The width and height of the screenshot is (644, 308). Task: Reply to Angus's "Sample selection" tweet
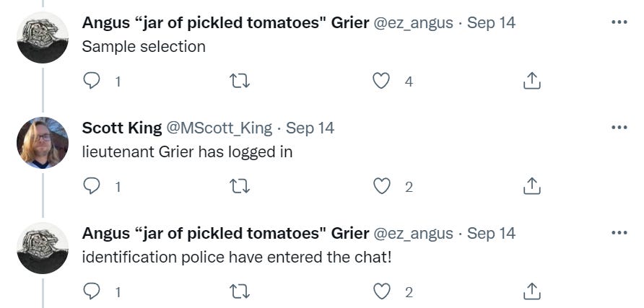[92, 82]
